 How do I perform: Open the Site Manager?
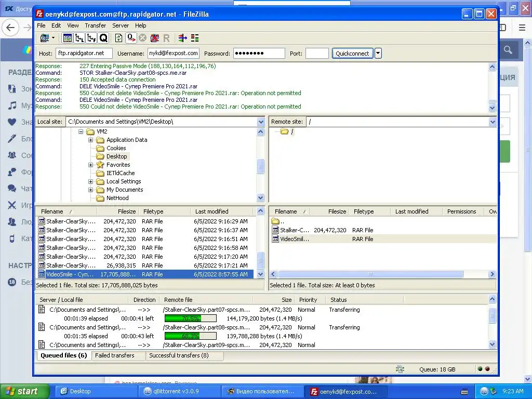pos(45,38)
